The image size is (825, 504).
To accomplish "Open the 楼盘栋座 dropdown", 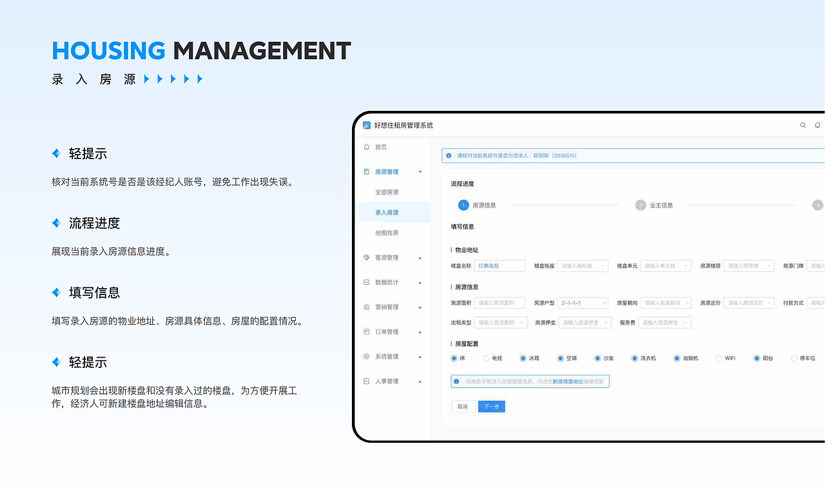I will [x=583, y=266].
